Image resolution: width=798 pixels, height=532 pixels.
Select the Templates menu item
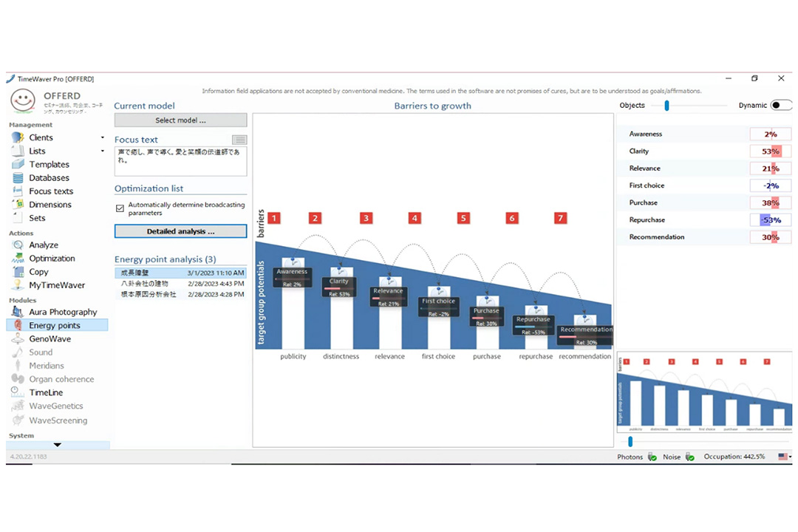point(49,165)
